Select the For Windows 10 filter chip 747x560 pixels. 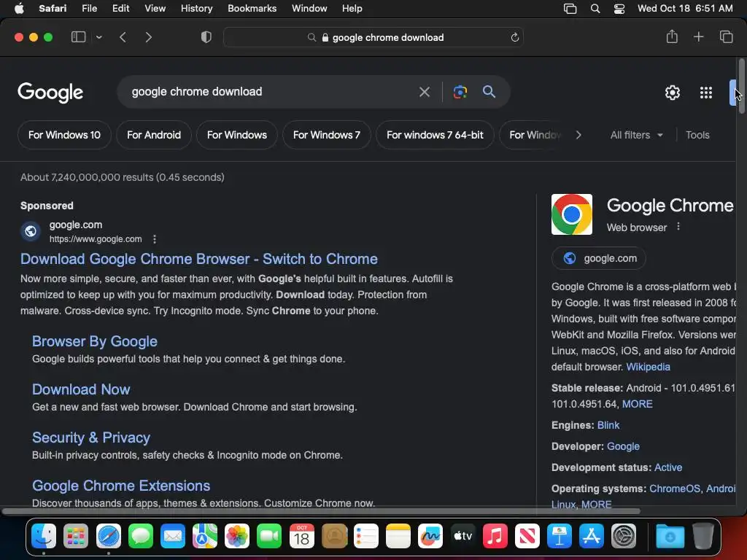pos(64,135)
